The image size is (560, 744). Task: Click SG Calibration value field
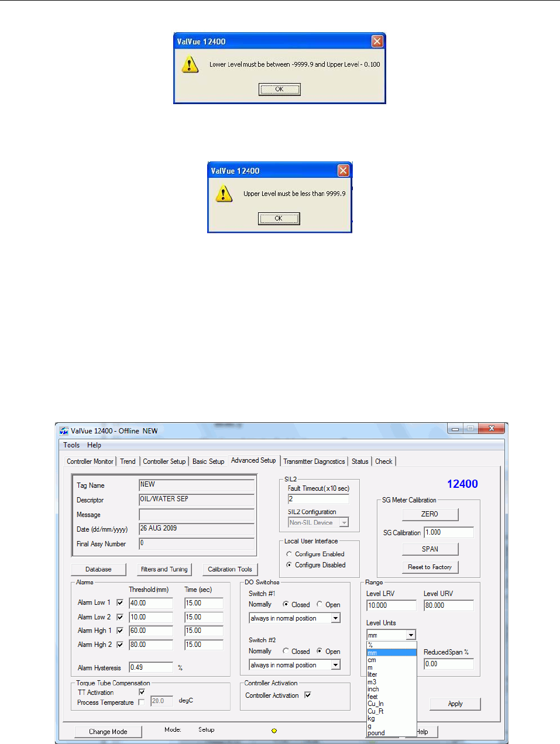point(449,532)
